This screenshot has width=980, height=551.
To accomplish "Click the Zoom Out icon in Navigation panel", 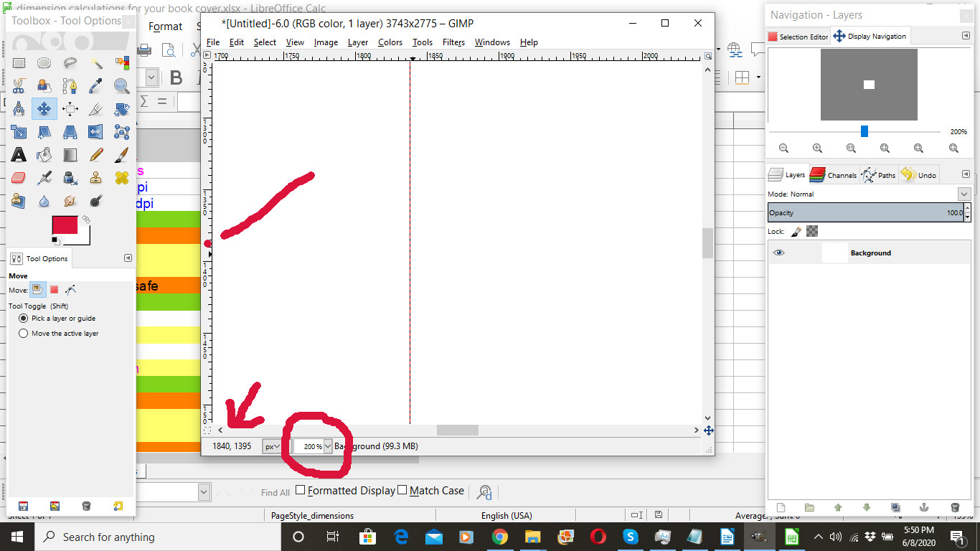I will pyautogui.click(x=783, y=149).
